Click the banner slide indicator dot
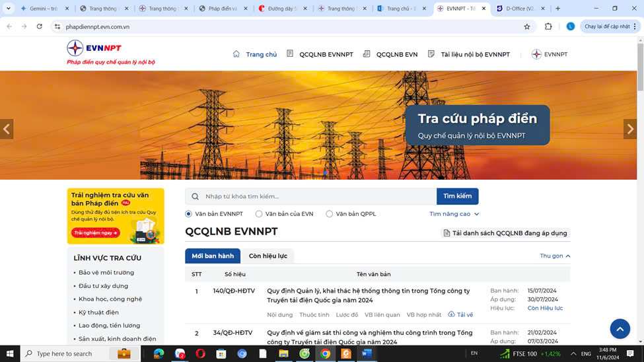Screen dimensions: 644x362 tap(325, 173)
